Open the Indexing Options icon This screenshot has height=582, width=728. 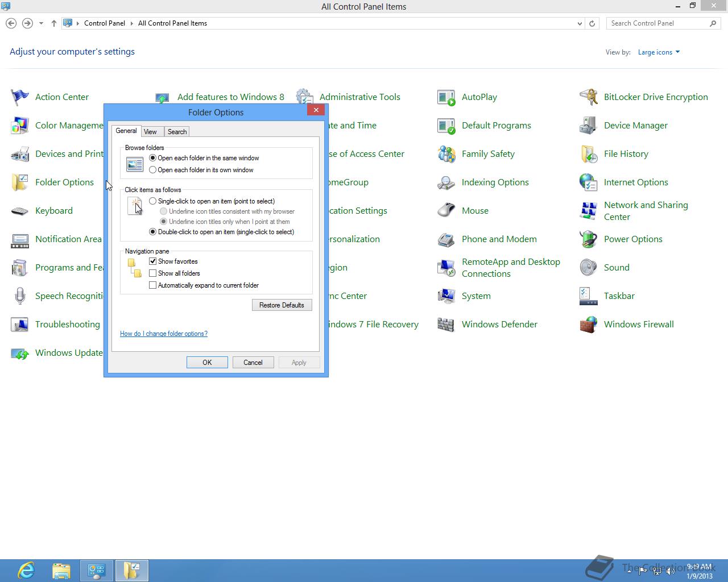[446, 182]
